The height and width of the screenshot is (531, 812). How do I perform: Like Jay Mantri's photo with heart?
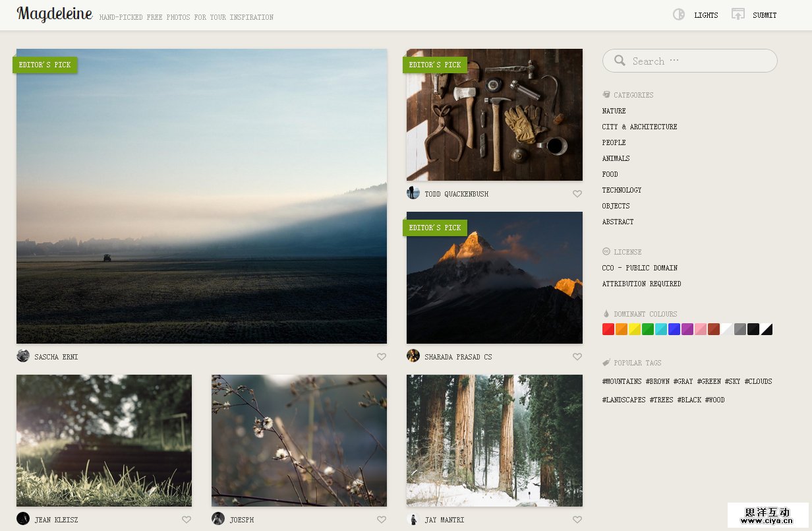(x=577, y=520)
